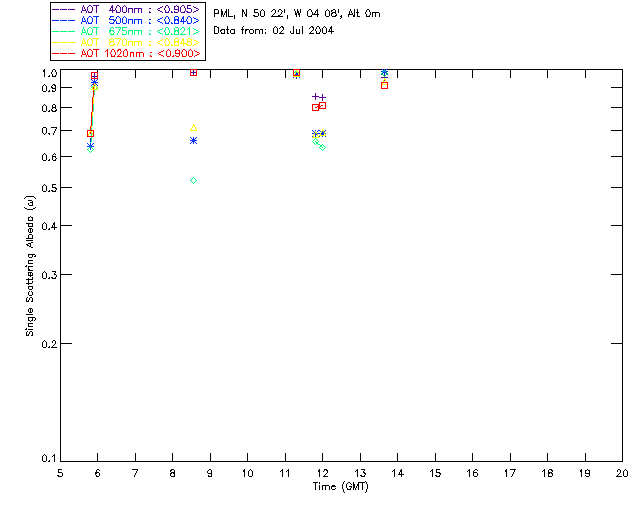Click the x-axis tick label 8
This screenshot has height=512, width=640.
click(x=173, y=473)
